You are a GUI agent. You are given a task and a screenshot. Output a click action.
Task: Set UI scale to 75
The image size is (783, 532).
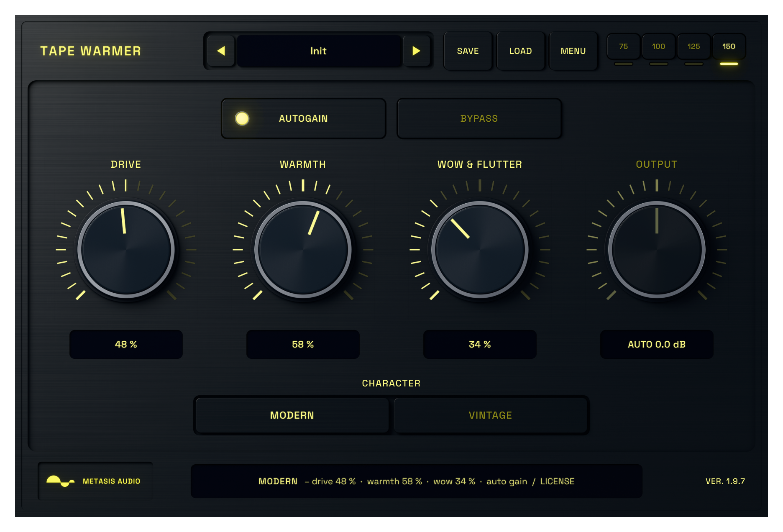(x=623, y=47)
